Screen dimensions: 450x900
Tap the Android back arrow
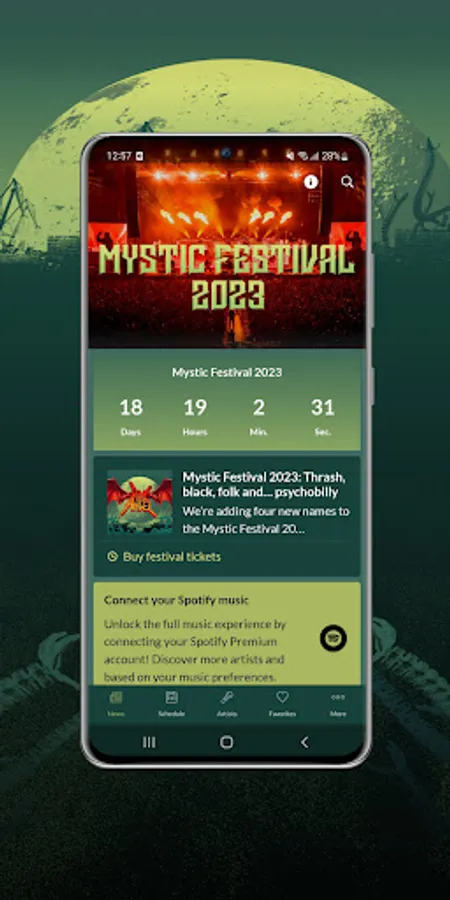click(305, 742)
